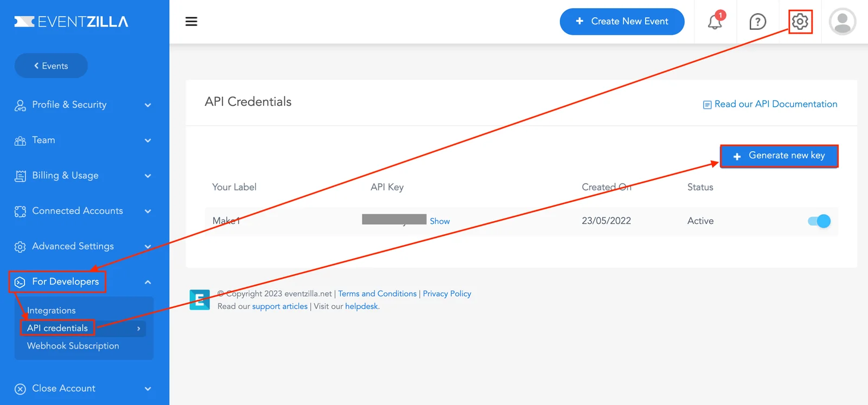868x405 pixels.
Task: Click the API documentation page icon
Action: pos(707,105)
